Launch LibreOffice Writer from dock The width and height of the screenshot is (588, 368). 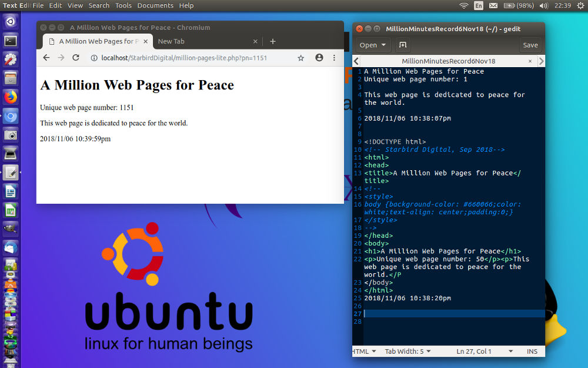click(x=11, y=191)
